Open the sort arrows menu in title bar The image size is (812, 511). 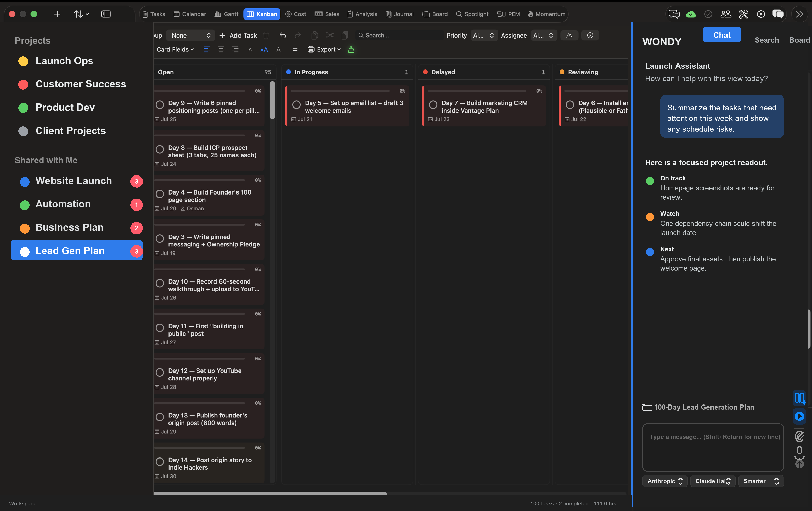point(81,14)
